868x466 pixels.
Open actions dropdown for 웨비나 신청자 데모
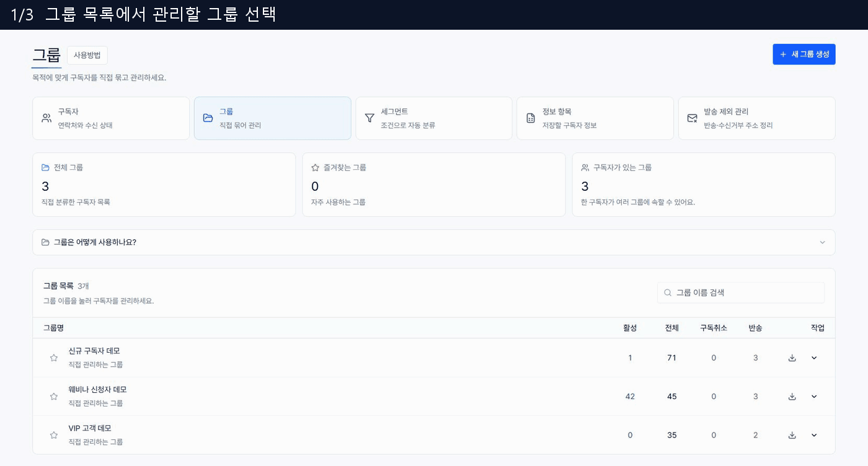pyautogui.click(x=814, y=397)
